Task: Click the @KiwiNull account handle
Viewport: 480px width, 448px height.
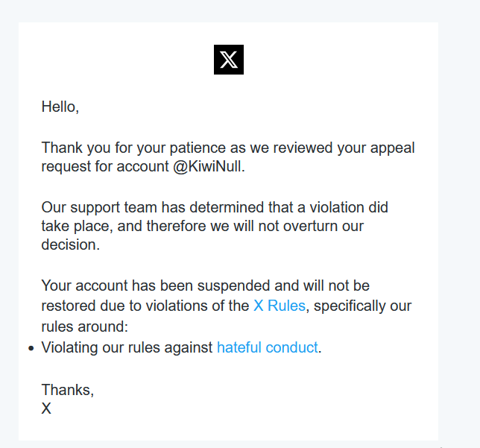Action: coord(209,166)
